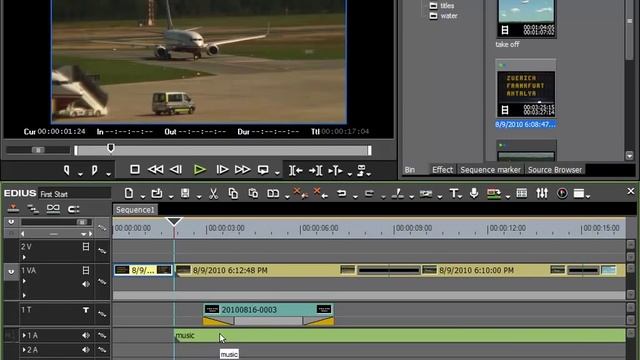Image resolution: width=640 pixels, height=360 pixels.
Task: Click the loop playback icon
Action: [263, 169]
